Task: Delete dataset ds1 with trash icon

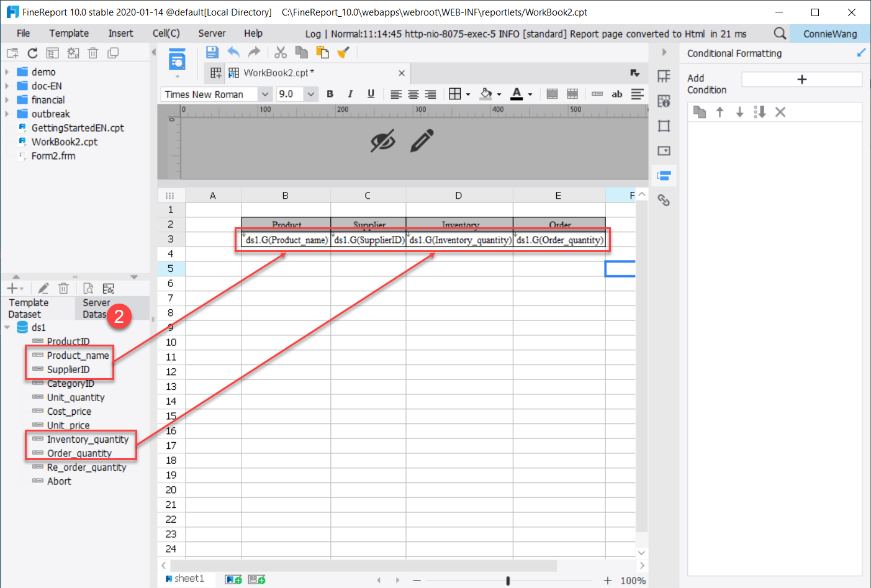Action: click(63, 287)
